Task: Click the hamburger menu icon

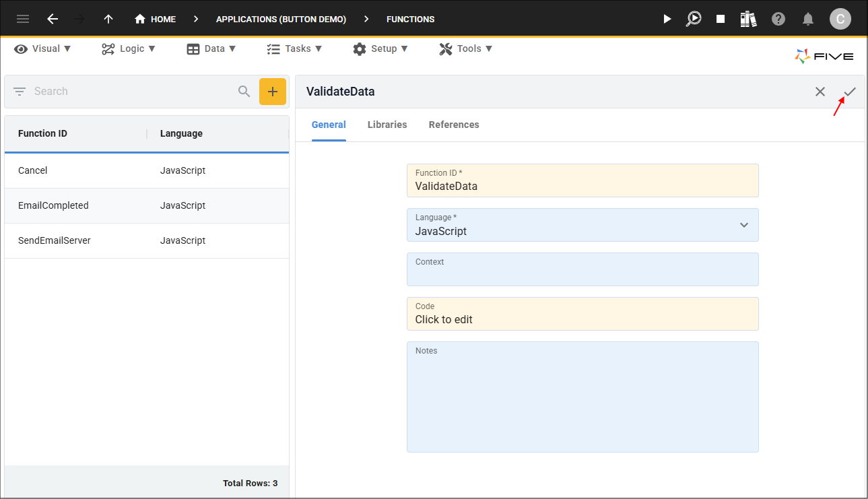Action: (23, 19)
